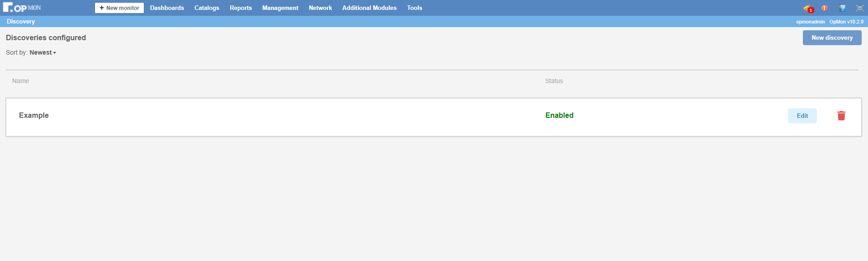
Task: Open the Catalogs menu
Action: coord(207,8)
